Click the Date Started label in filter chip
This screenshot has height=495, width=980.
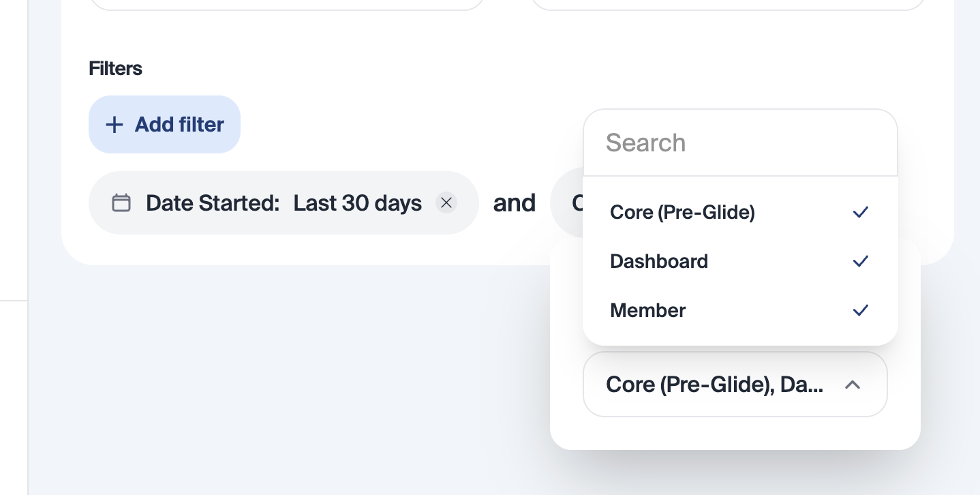tap(213, 203)
